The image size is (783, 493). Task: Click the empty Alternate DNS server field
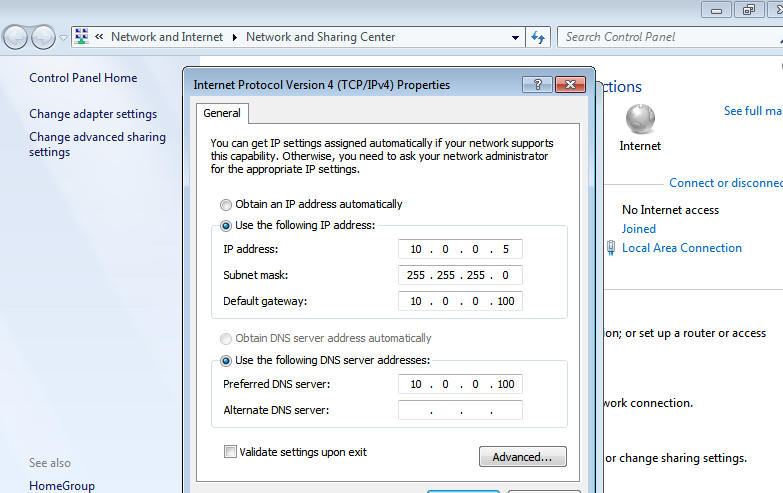(x=460, y=410)
